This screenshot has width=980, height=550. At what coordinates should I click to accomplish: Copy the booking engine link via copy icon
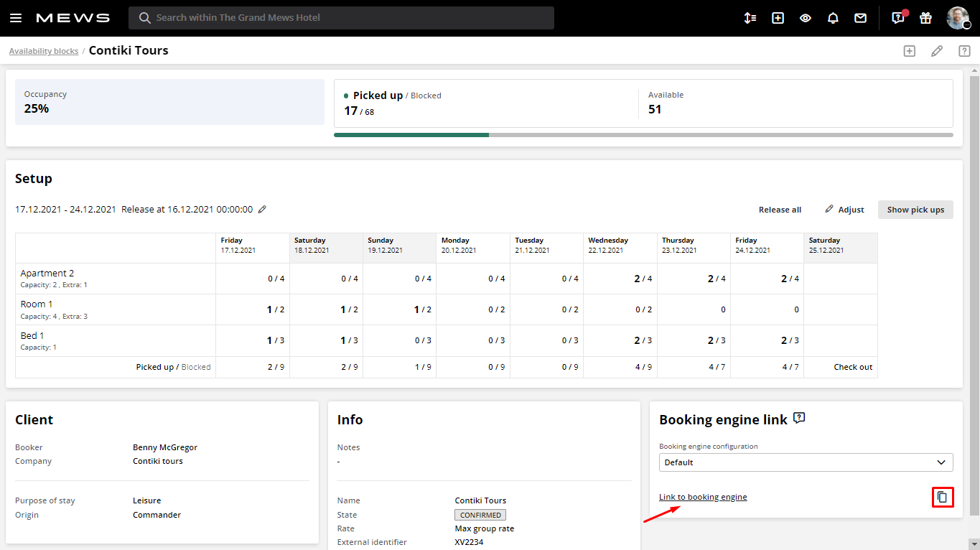tap(943, 496)
